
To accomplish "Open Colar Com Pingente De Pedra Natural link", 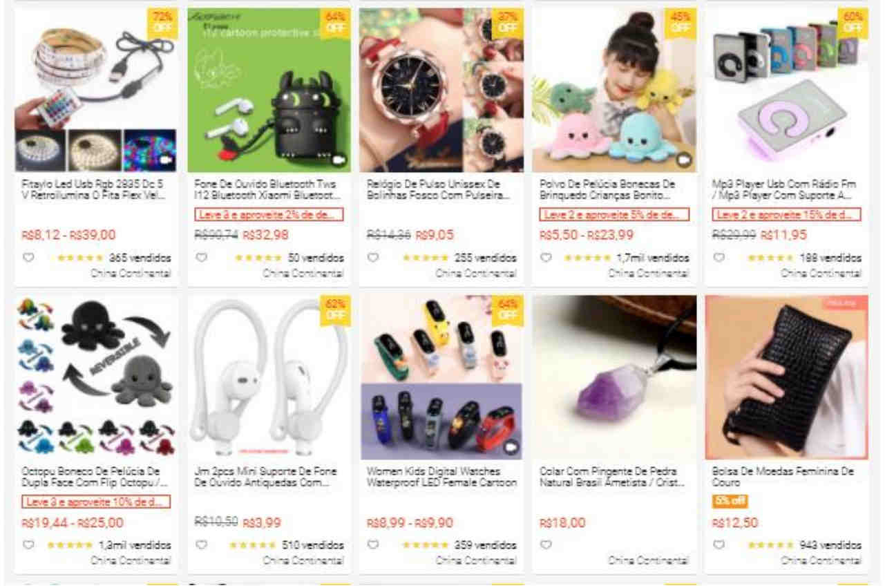I will click(611, 477).
